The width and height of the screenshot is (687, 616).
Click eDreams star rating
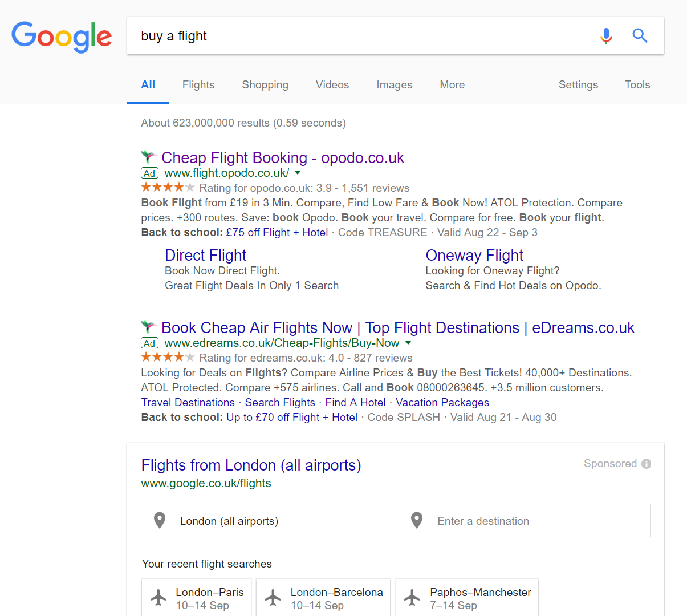168,357
